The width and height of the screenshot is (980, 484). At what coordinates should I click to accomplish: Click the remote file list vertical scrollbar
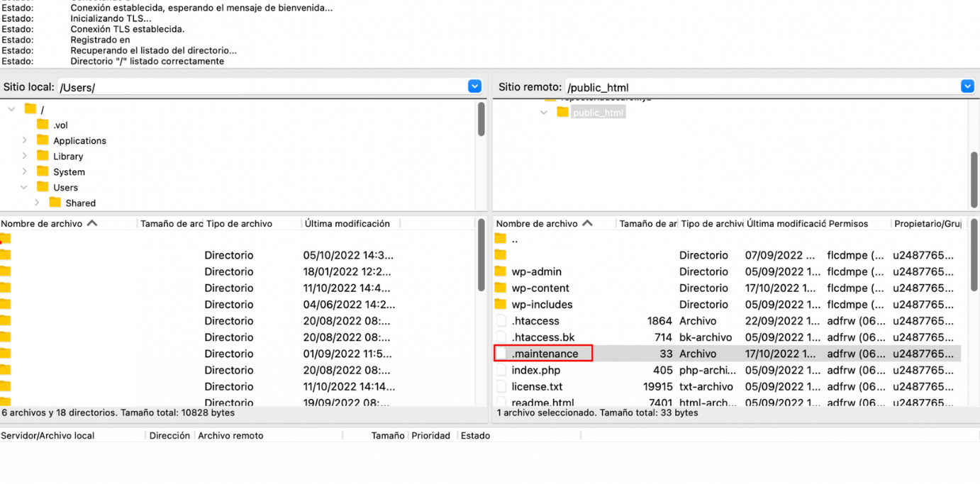click(x=974, y=255)
